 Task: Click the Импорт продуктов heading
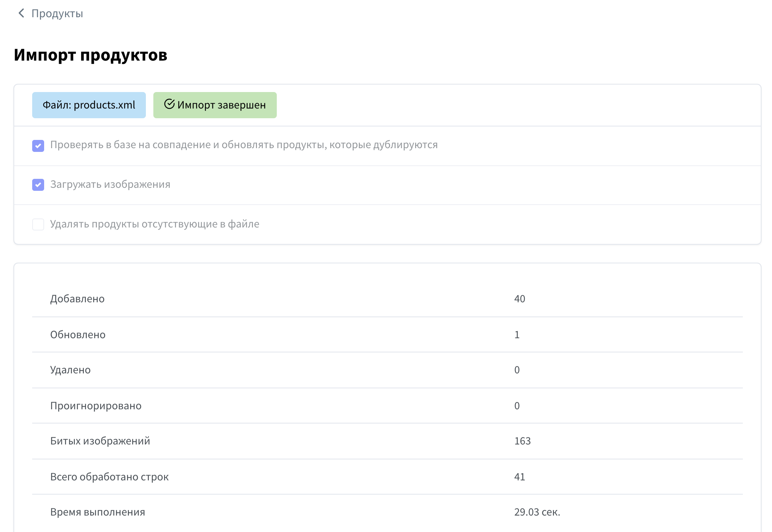[x=91, y=55]
